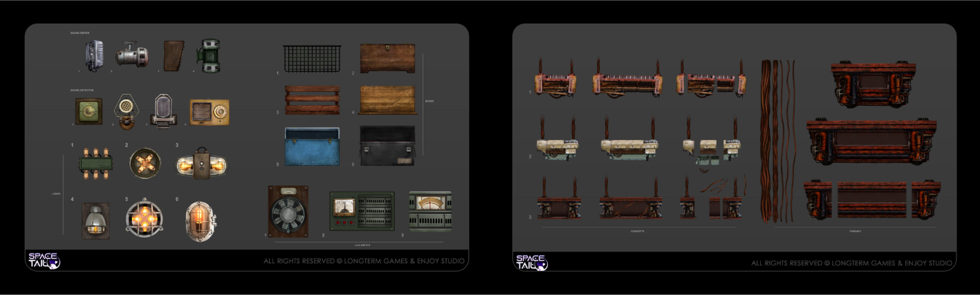
Task: Pick box 3 slatted wooden crate
Action: point(313,100)
